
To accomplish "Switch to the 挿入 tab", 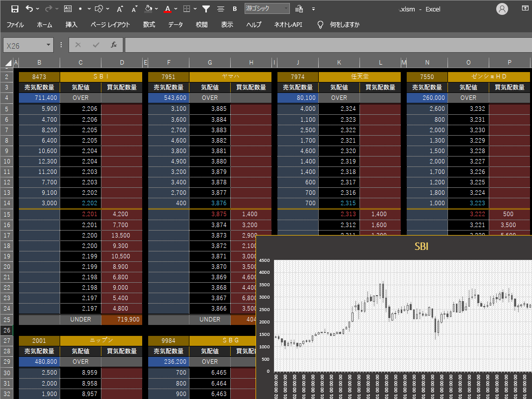I will coord(72,24).
